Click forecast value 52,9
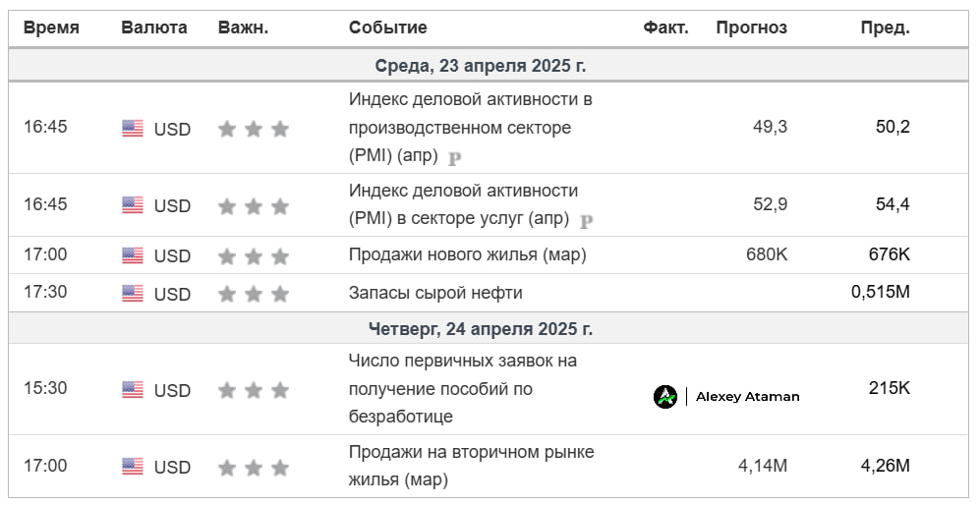Screen dimensions: 980x505 point(770,203)
